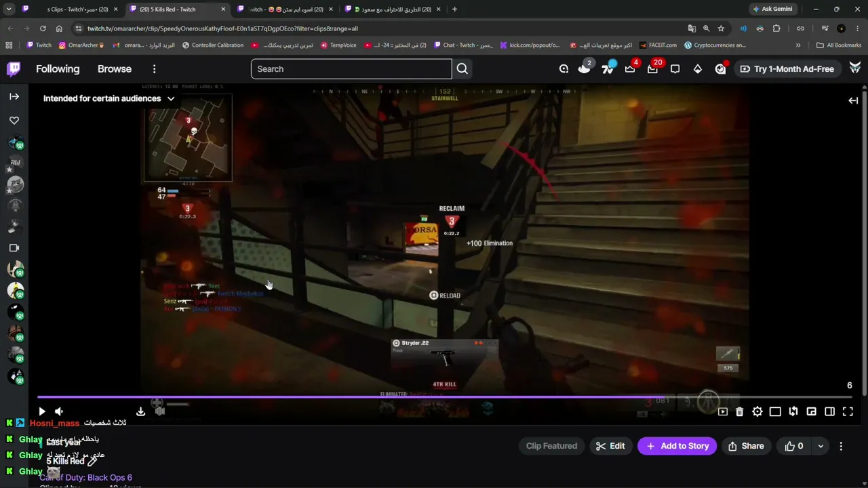
Task: Reload the page in the browser
Action: (x=43, y=28)
